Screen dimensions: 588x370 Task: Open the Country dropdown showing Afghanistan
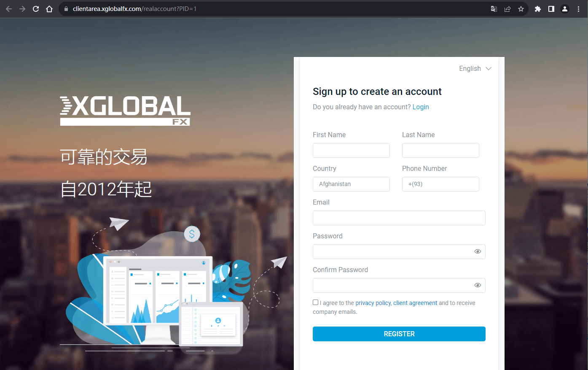[351, 184]
